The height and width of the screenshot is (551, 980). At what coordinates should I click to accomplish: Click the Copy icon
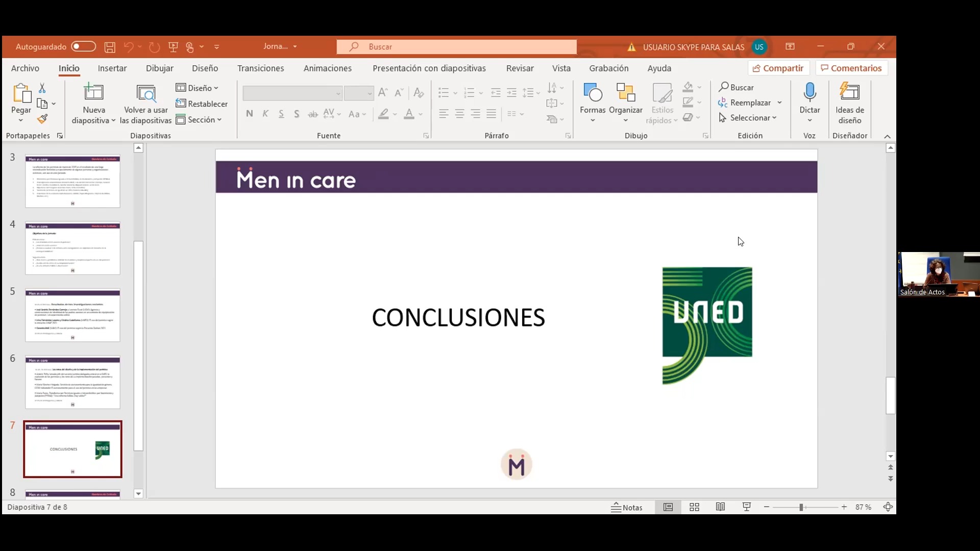(42, 104)
